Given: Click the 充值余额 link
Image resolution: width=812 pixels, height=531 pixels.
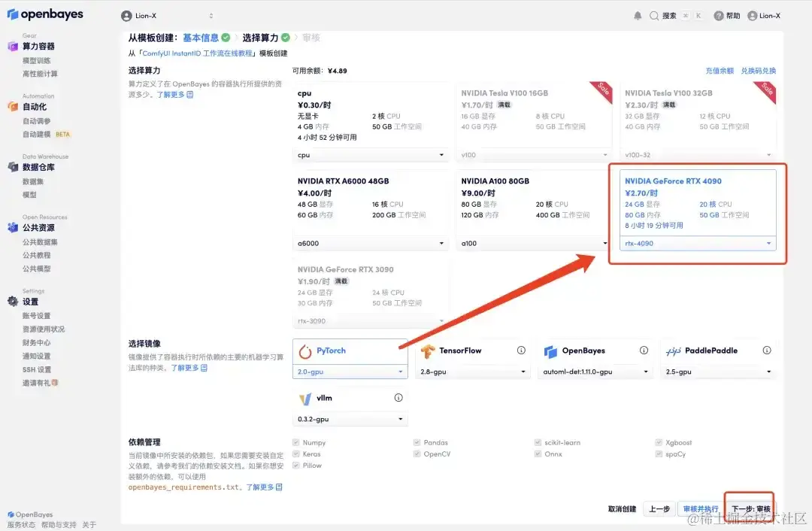Looking at the screenshot, I should pos(720,71).
